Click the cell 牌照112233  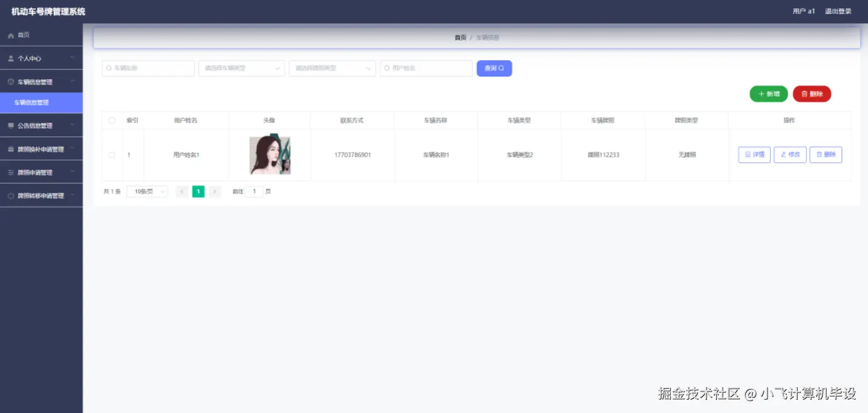point(603,155)
